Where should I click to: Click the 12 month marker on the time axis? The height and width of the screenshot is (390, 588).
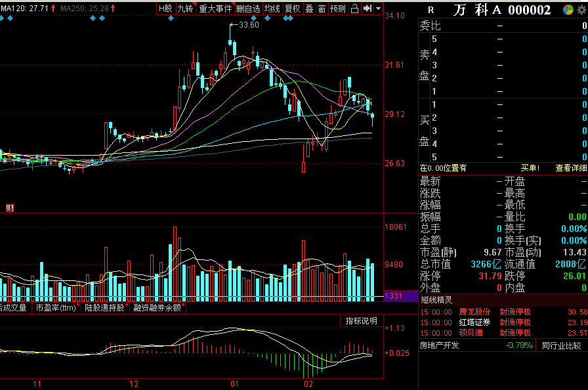pos(133,384)
